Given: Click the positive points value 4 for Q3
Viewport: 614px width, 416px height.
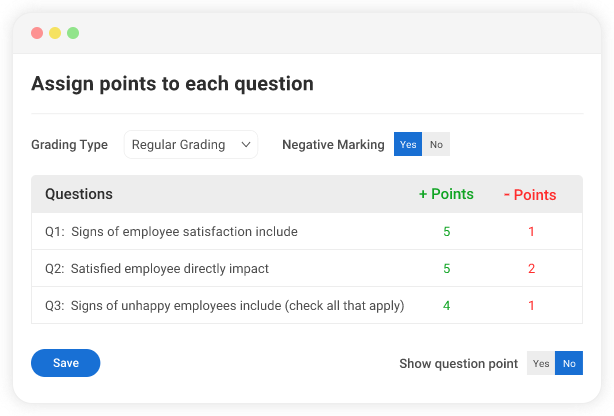Looking at the screenshot, I should tap(446, 305).
